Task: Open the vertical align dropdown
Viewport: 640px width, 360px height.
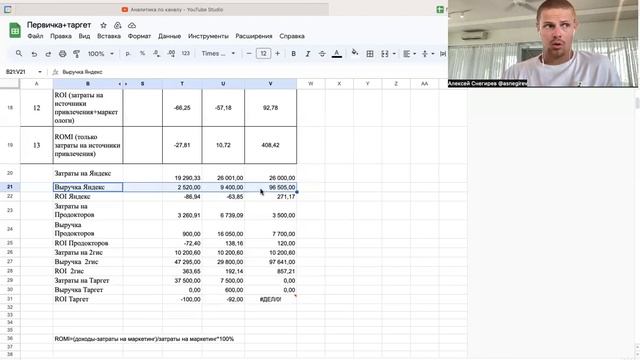Action: [x=427, y=53]
